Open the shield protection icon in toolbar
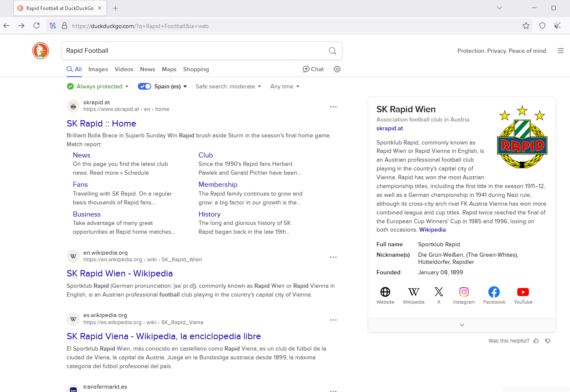The image size is (570, 392). tap(542, 26)
